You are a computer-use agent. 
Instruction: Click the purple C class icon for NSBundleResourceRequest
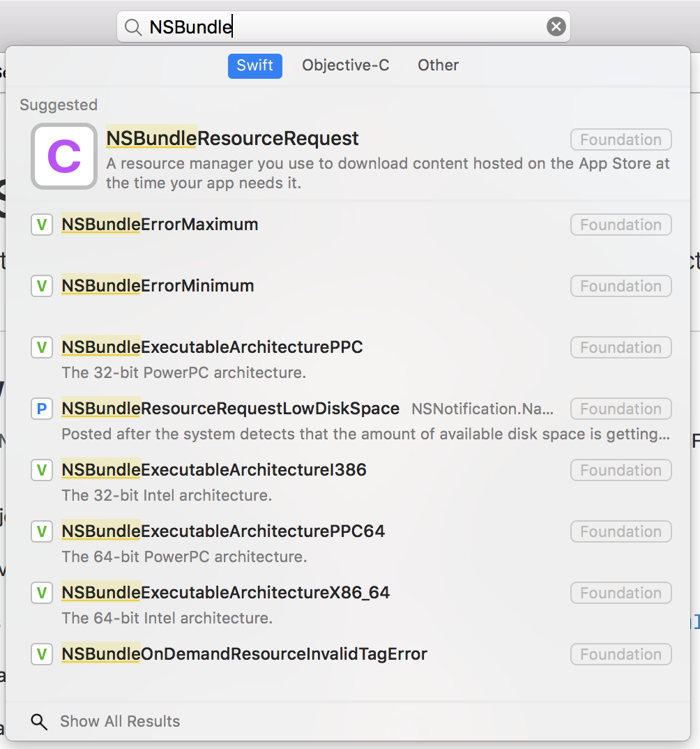coord(64,156)
